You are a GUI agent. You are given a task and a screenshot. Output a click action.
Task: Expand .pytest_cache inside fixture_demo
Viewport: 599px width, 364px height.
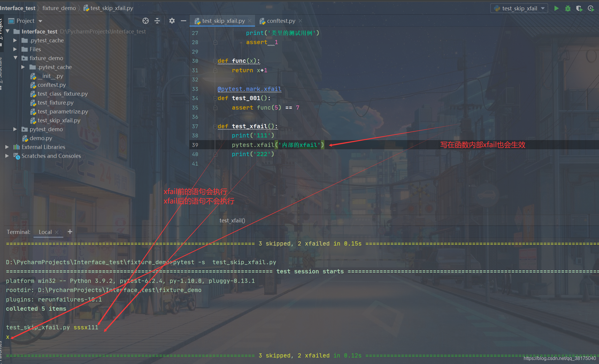click(x=23, y=67)
